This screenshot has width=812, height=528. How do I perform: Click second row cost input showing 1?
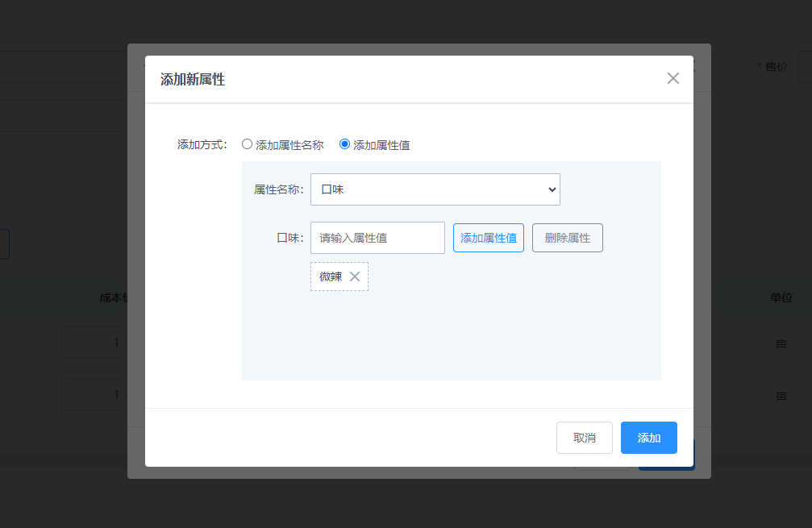click(95, 395)
